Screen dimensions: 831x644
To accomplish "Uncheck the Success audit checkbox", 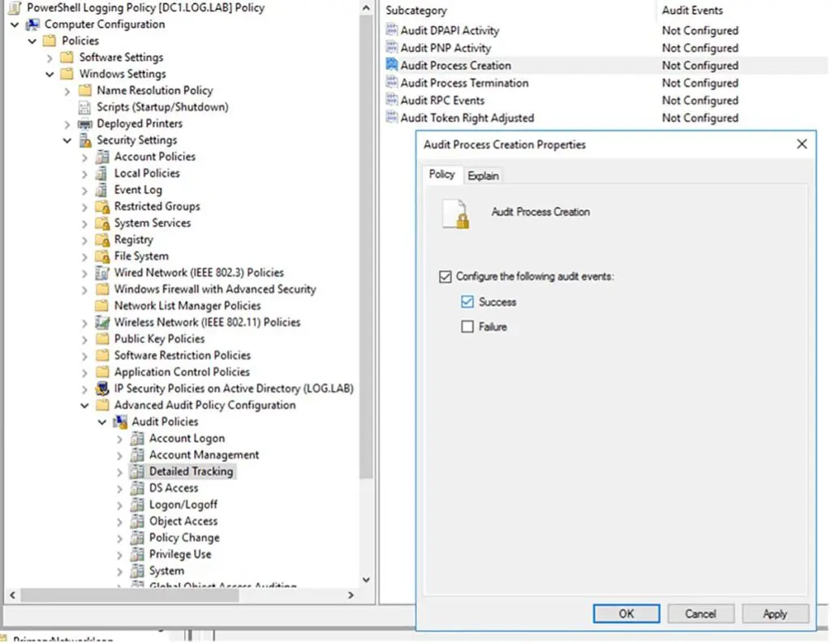I will pyautogui.click(x=467, y=301).
